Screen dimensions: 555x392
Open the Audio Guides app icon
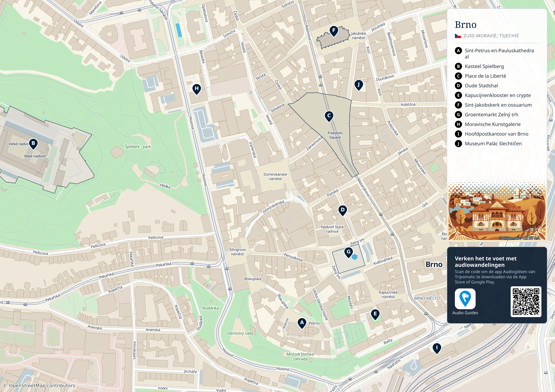(465, 299)
